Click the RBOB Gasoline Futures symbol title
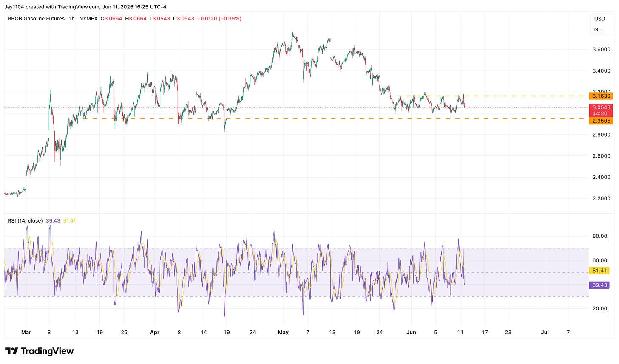This screenshot has height=364, width=619. click(x=36, y=19)
